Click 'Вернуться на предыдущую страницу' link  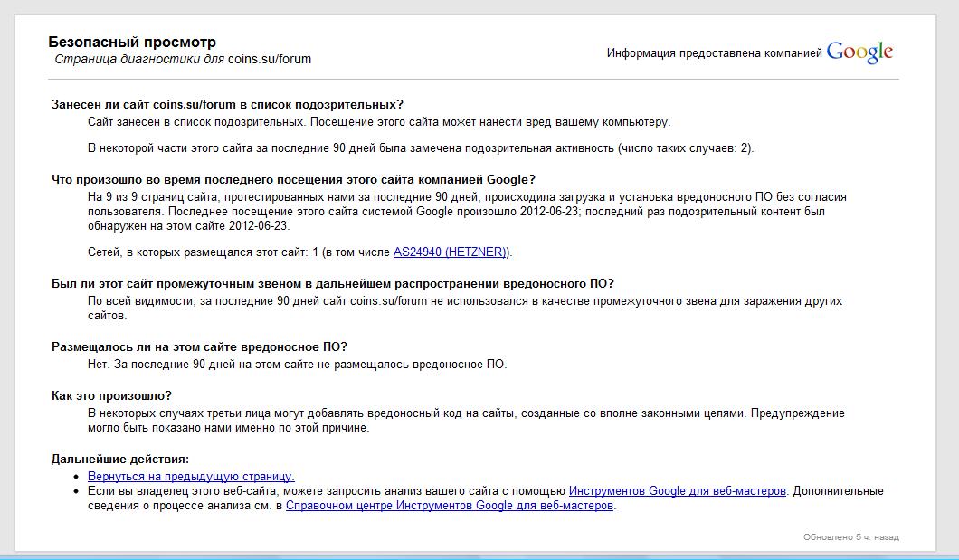(x=191, y=476)
